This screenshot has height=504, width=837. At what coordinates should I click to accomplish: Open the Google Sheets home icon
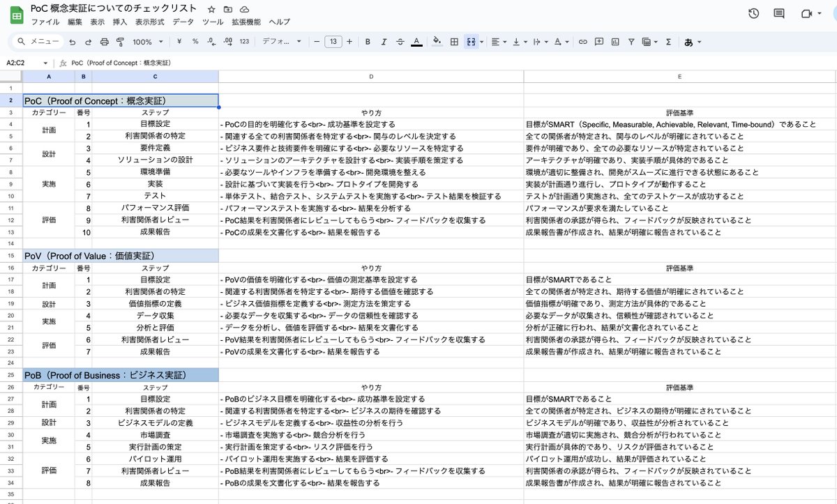click(16, 15)
